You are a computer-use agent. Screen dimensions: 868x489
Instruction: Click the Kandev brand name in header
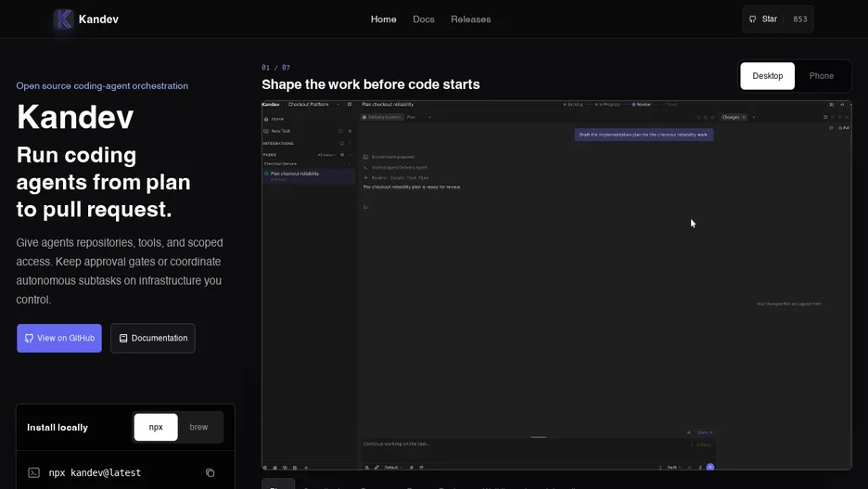point(98,19)
